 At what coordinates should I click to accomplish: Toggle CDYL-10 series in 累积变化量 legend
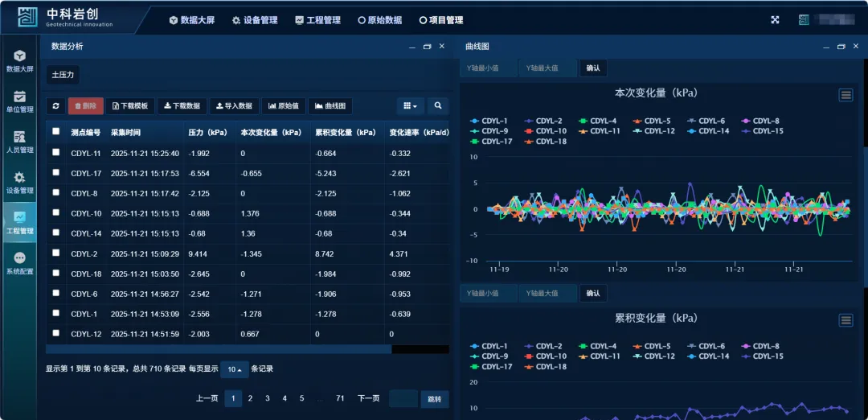click(545, 356)
